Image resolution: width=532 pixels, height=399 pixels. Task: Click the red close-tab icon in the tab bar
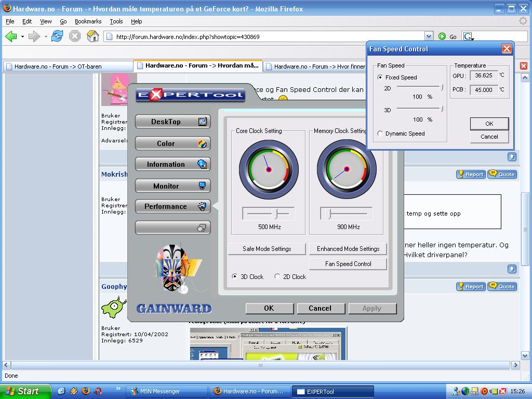point(524,66)
